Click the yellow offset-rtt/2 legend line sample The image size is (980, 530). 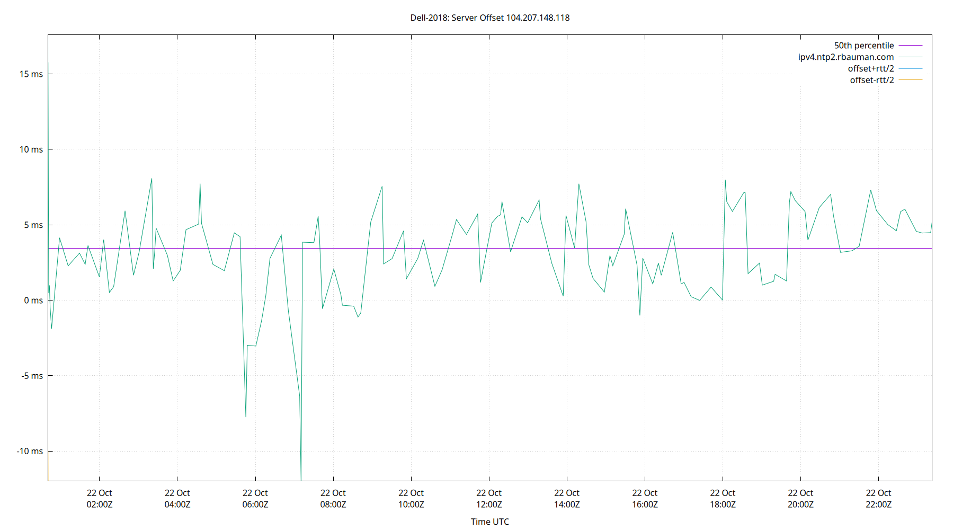pos(911,80)
